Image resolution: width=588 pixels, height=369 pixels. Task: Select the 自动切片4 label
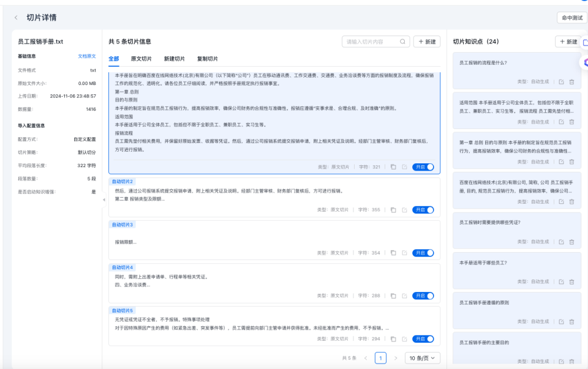(123, 267)
